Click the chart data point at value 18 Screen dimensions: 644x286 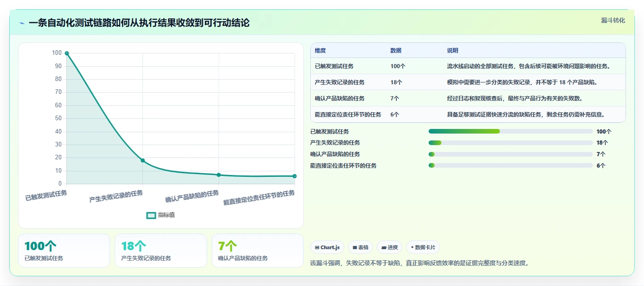(x=143, y=160)
